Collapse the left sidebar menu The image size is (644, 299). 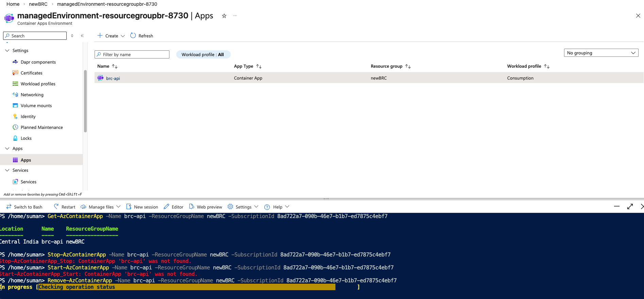coord(82,36)
